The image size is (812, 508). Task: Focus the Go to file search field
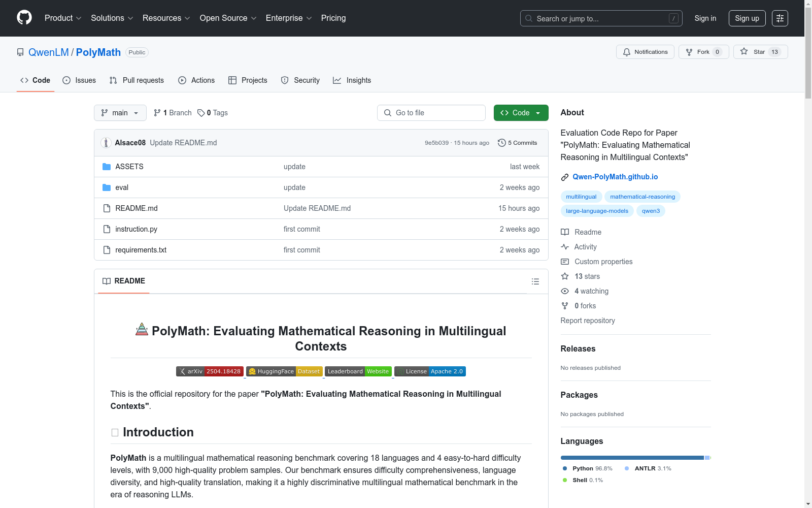[431, 113]
